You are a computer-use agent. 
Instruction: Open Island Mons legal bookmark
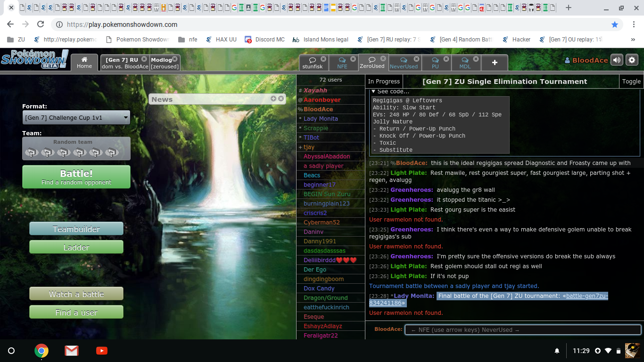click(321, 40)
